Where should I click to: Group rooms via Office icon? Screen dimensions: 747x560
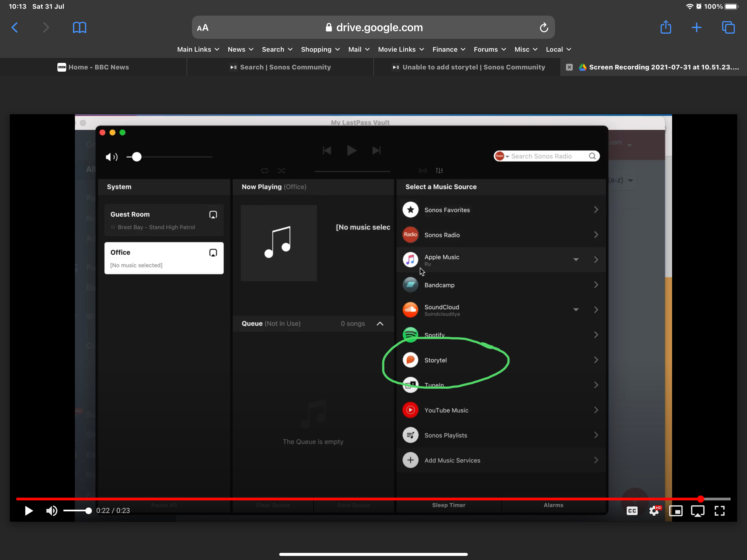(x=213, y=253)
